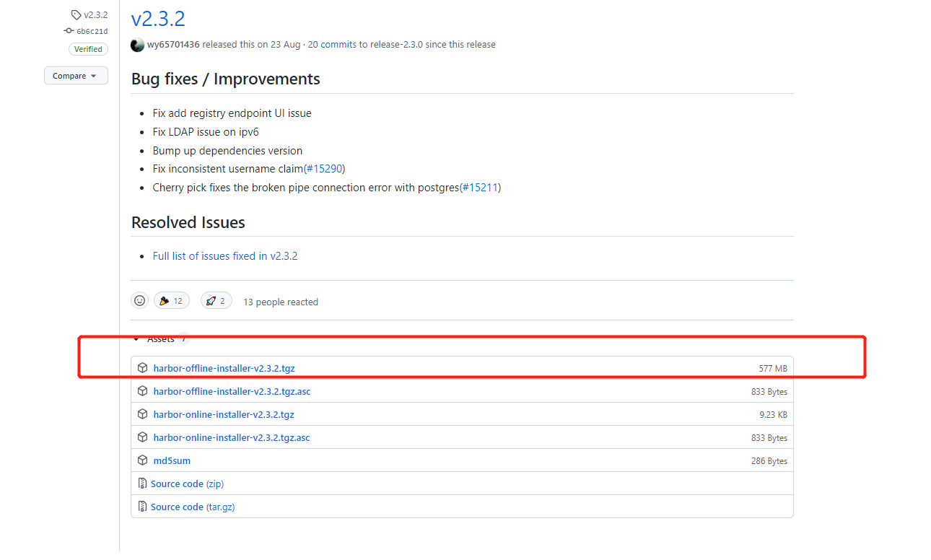931x560 pixels.
Task: Open Full list of issues fixed in v2.3.2
Action: pos(225,256)
